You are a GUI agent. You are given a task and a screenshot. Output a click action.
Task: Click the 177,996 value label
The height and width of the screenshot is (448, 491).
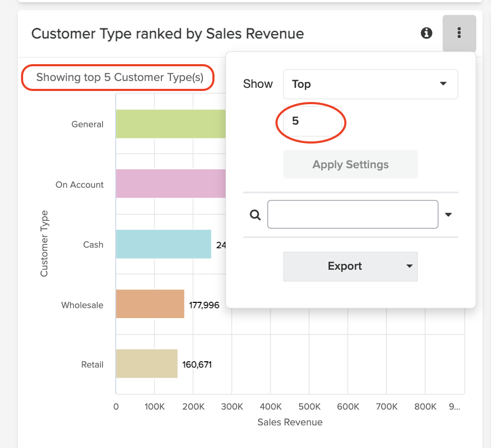pyautogui.click(x=203, y=304)
